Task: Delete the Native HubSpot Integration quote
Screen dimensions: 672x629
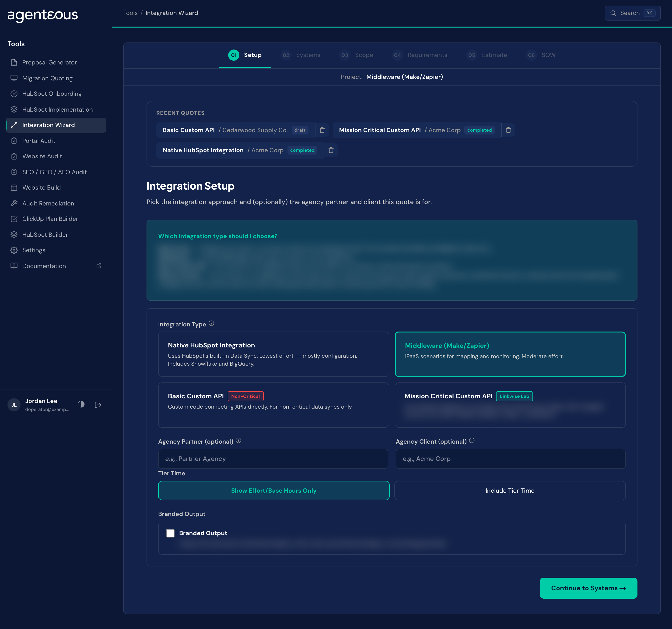Action: tap(331, 150)
